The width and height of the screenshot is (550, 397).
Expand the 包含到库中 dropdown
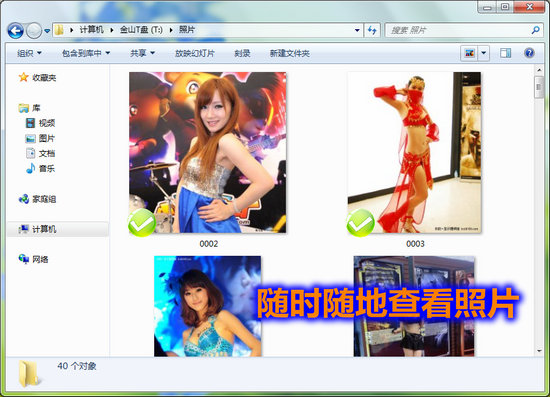click(86, 53)
